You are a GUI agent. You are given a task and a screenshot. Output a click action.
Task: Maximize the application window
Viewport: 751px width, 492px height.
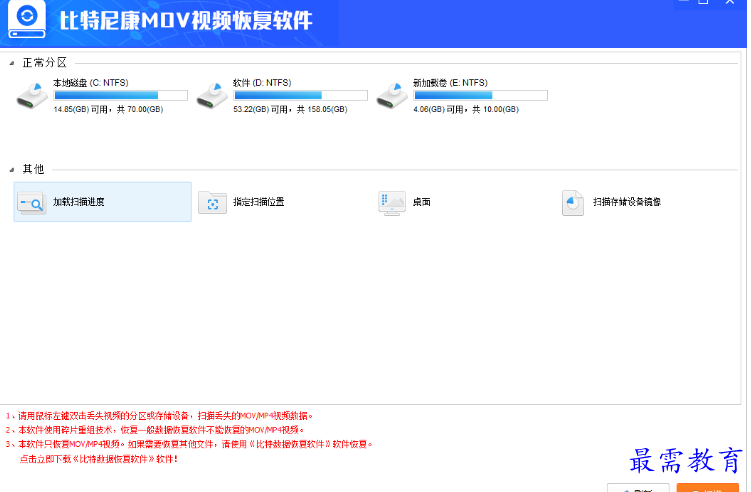703,2
